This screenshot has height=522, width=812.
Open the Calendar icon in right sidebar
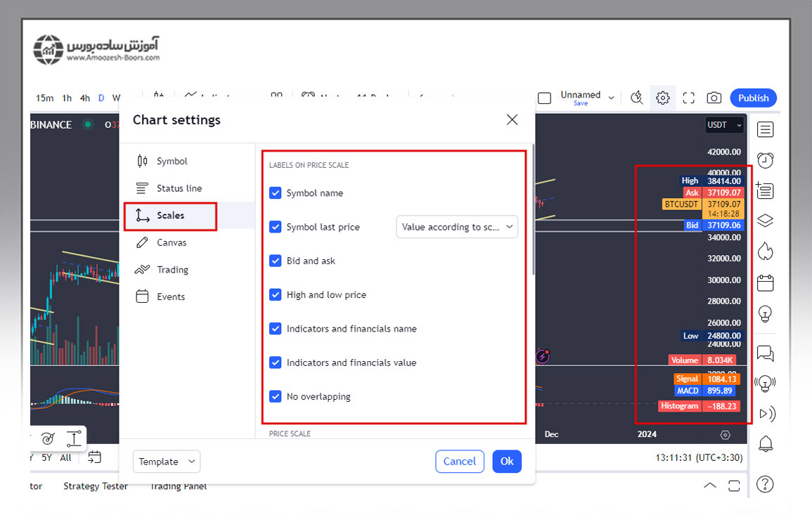(x=766, y=283)
